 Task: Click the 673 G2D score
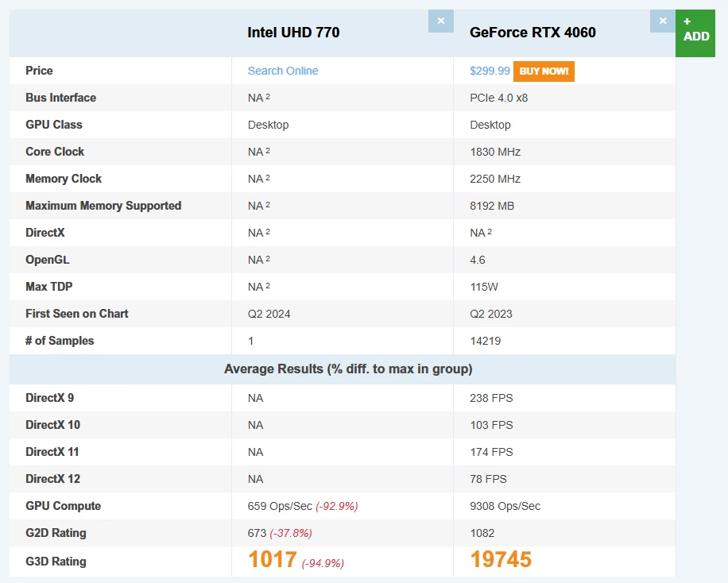(257, 533)
